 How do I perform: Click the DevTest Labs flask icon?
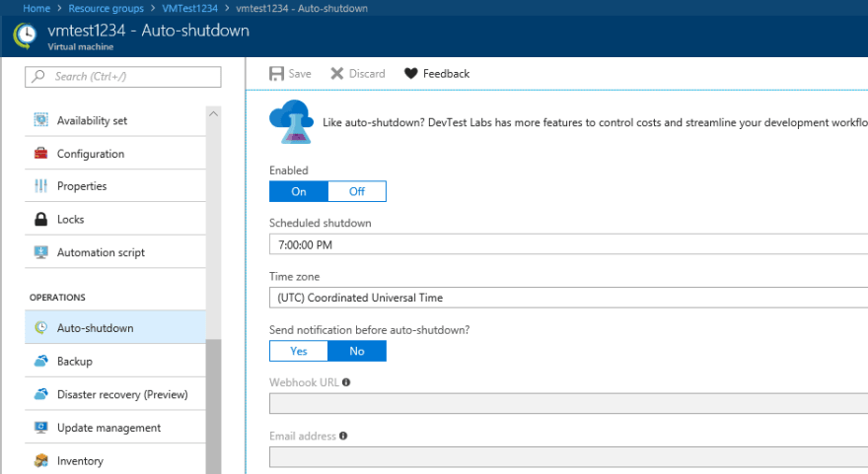pos(292,121)
